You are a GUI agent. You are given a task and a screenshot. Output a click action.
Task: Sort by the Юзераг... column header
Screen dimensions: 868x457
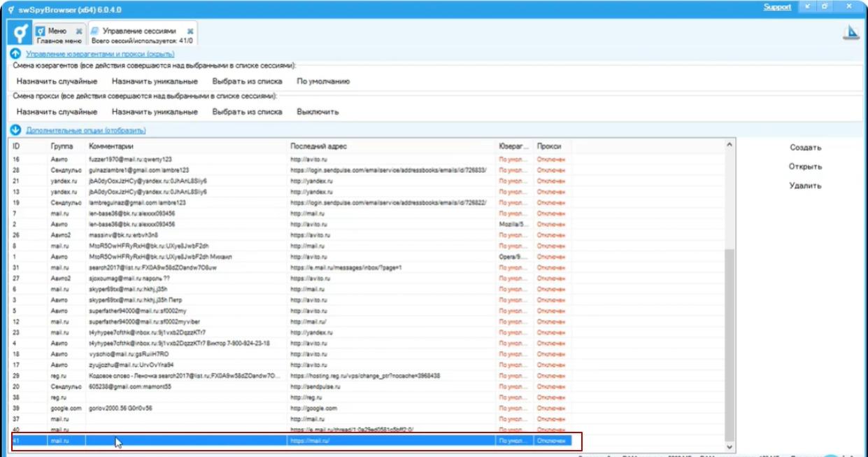[515, 146]
